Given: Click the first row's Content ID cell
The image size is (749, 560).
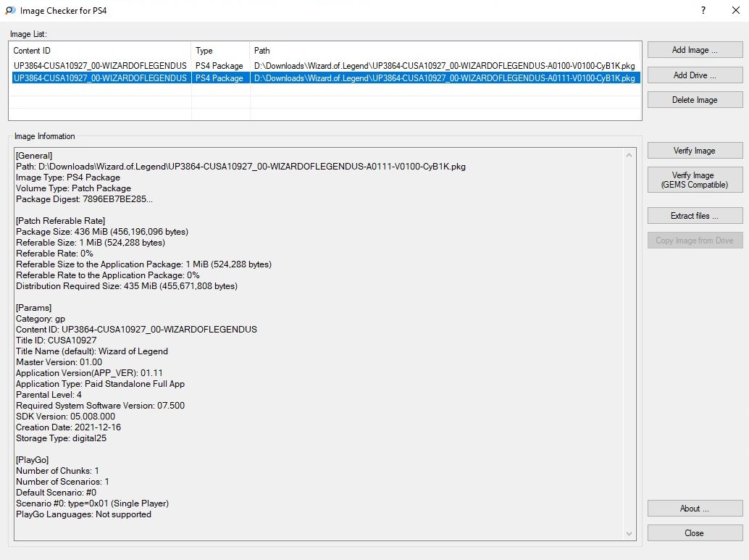Looking at the screenshot, I should pyautogui.click(x=100, y=65).
